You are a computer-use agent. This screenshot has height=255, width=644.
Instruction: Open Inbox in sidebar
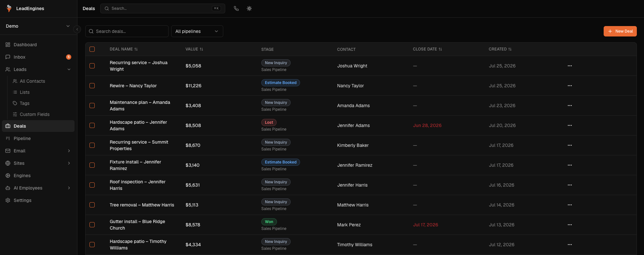tap(38, 57)
